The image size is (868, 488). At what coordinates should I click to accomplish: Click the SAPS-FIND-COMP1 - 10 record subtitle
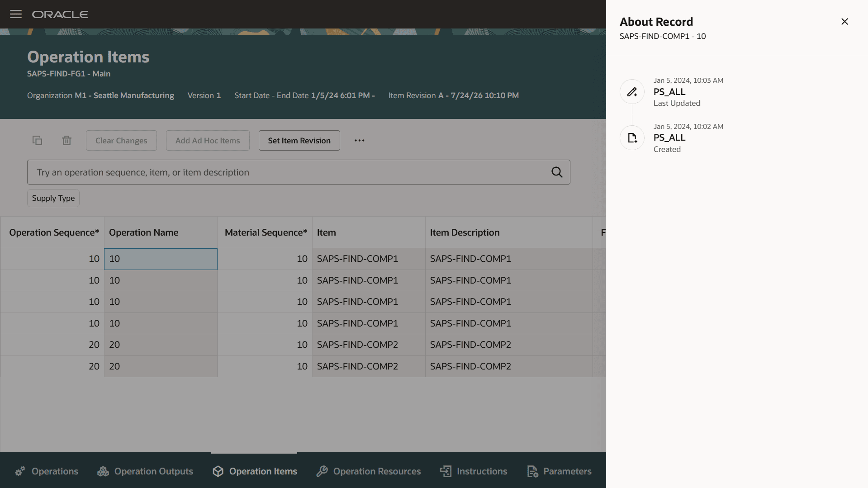point(663,36)
